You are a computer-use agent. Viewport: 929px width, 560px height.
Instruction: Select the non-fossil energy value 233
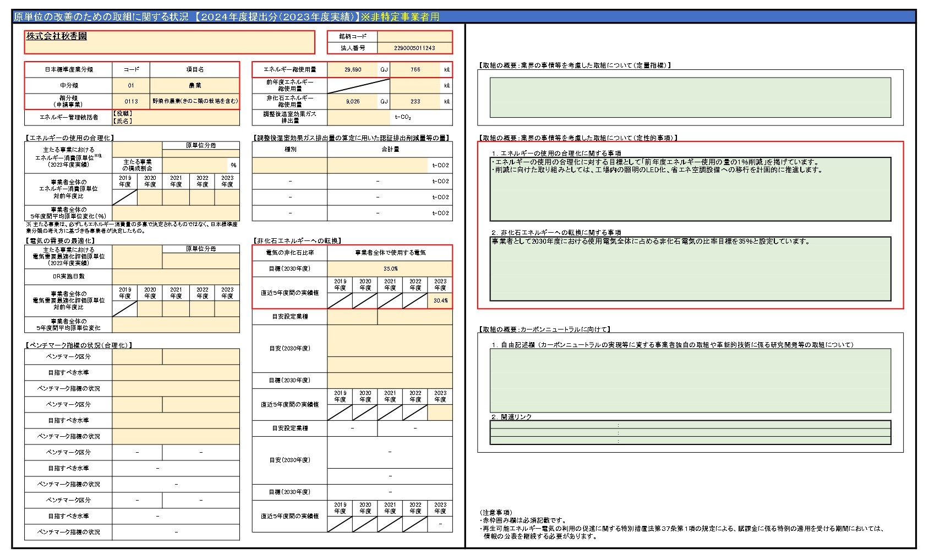tap(416, 101)
